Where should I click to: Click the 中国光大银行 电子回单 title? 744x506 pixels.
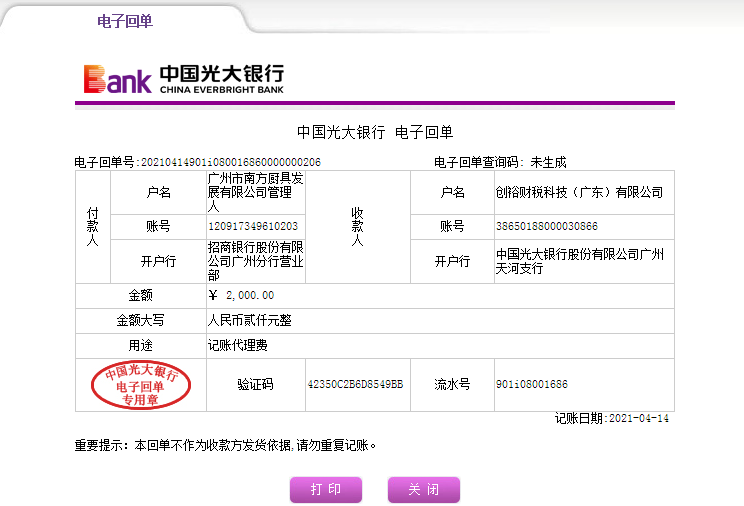click(375, 132)
